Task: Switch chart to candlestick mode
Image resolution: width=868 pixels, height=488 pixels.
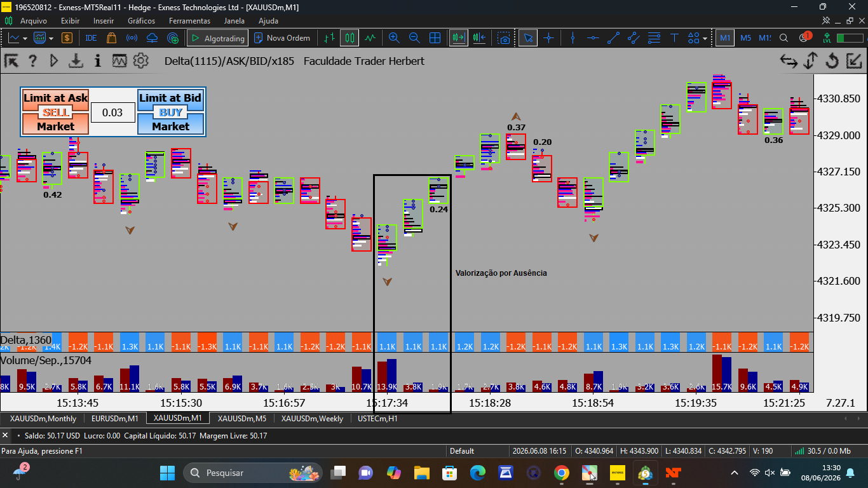Action: (349, 38)
